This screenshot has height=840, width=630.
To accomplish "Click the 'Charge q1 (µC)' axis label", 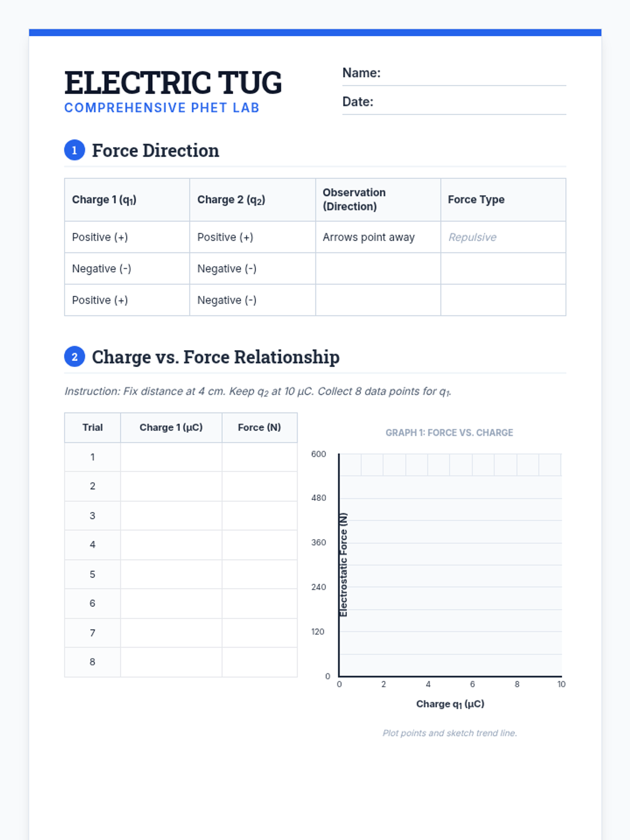I will click(x=450, y=704).
